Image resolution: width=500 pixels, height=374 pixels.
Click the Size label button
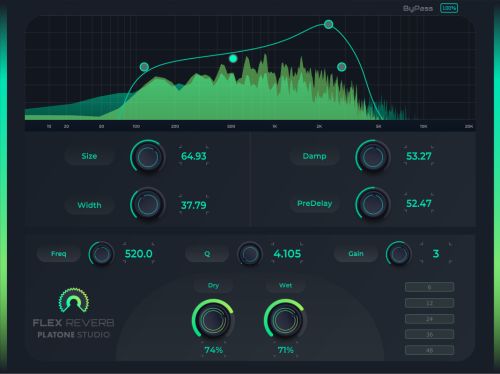pos(89,156)
